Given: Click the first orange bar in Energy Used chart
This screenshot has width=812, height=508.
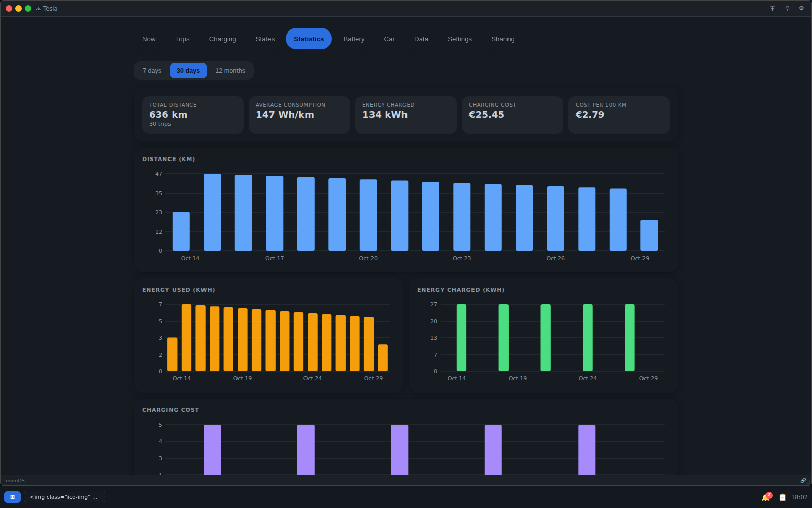Looking at the screenshot, I should tap(173, 355).
